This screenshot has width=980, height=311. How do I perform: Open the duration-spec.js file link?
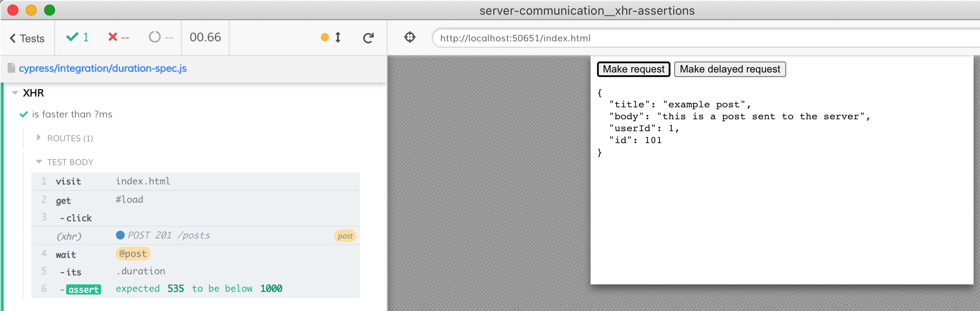102,68
